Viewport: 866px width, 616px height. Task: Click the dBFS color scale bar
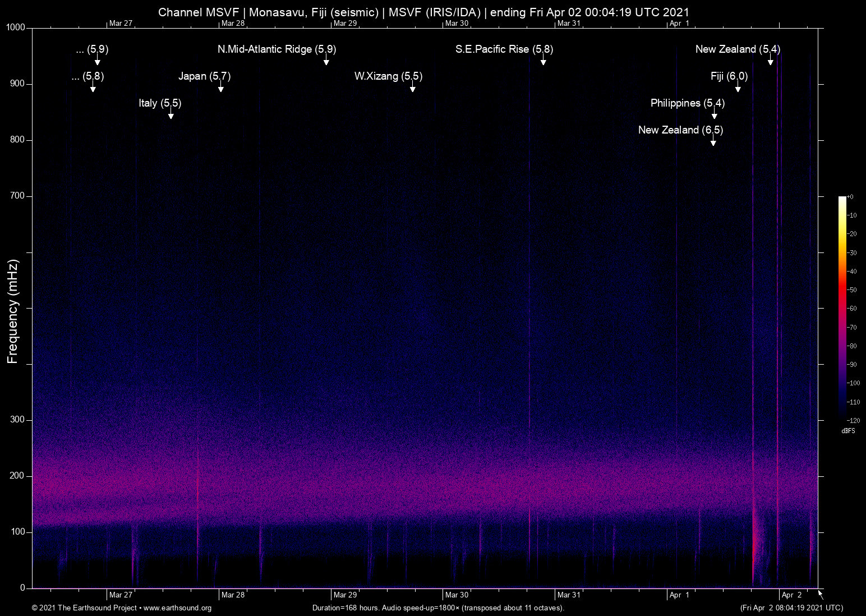pyautogui.click(x=844, y=309)
